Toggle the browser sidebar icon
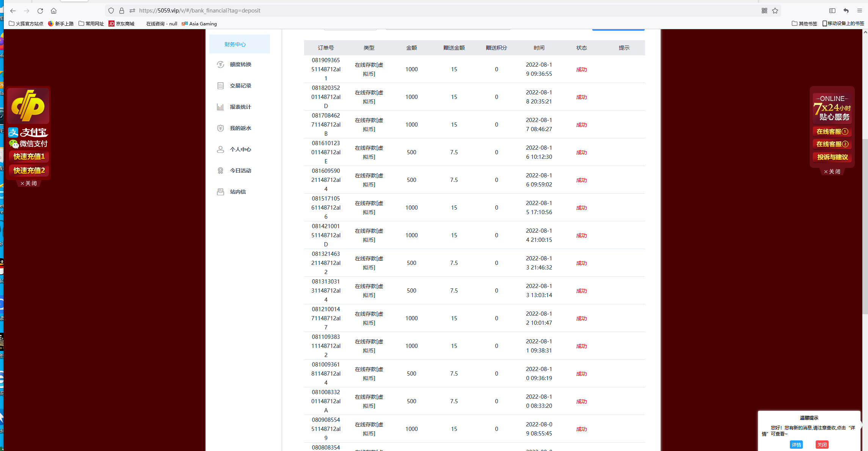This screenshot has width=868, height=451. (x=832, y=11)
